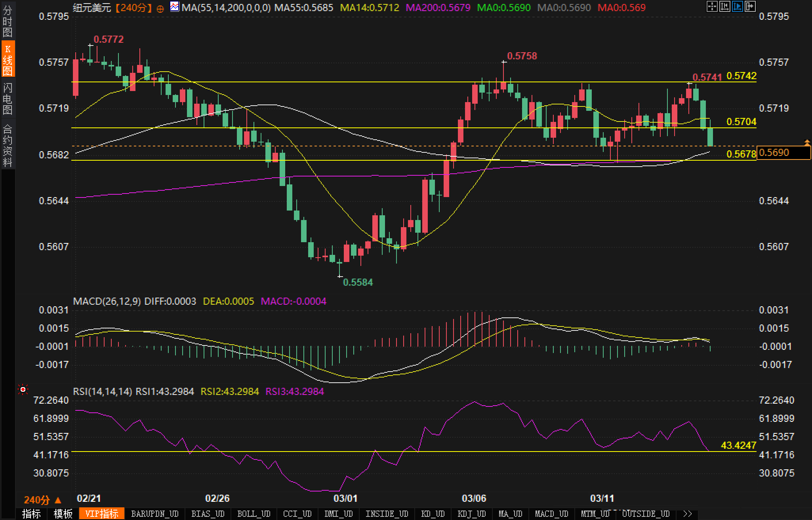Click the RSI2:43.2984 value label
812x520 pixels.
pos(230,392)
